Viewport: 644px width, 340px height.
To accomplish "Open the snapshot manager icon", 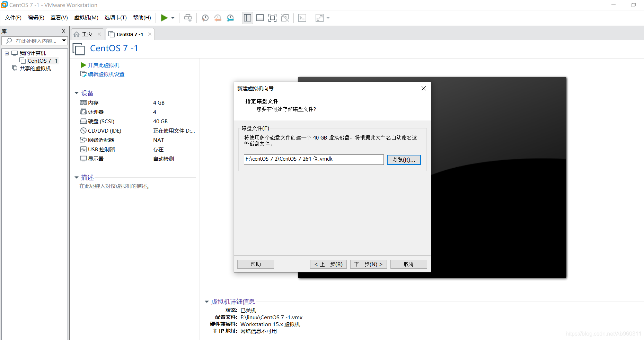I will click(230, 18).
